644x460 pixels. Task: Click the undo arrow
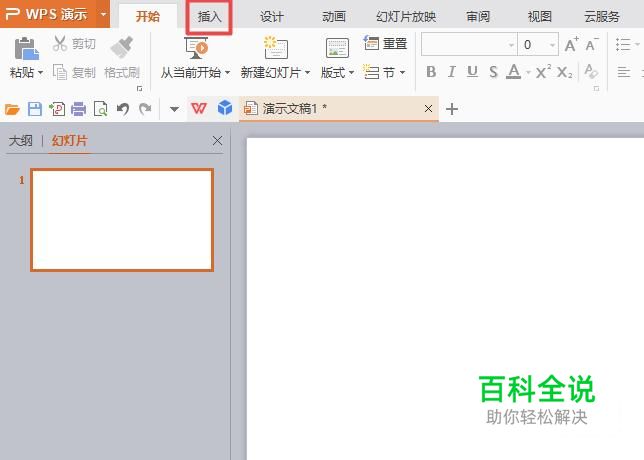pyautogui.click(x=123, y=109)
